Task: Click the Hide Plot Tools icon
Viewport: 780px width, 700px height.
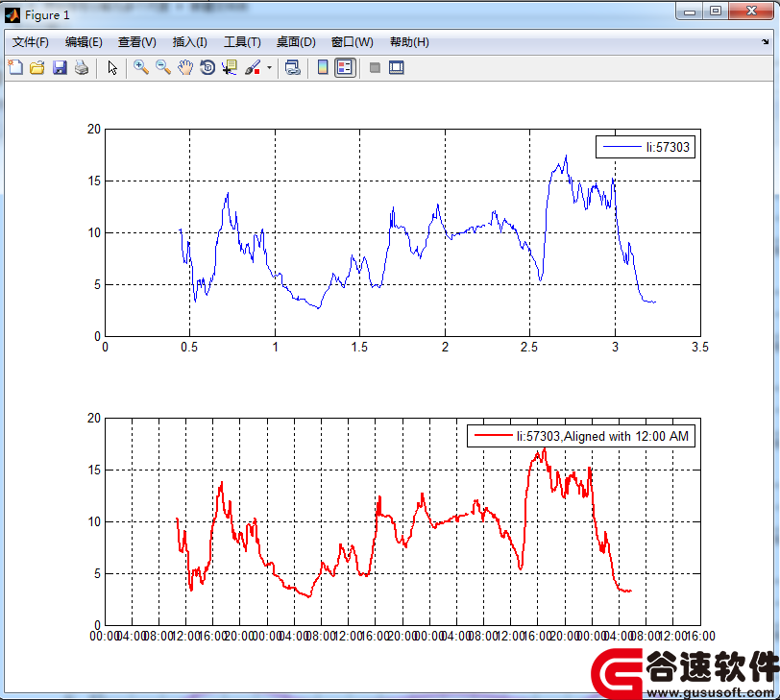Action: click(x=375, y=67)
